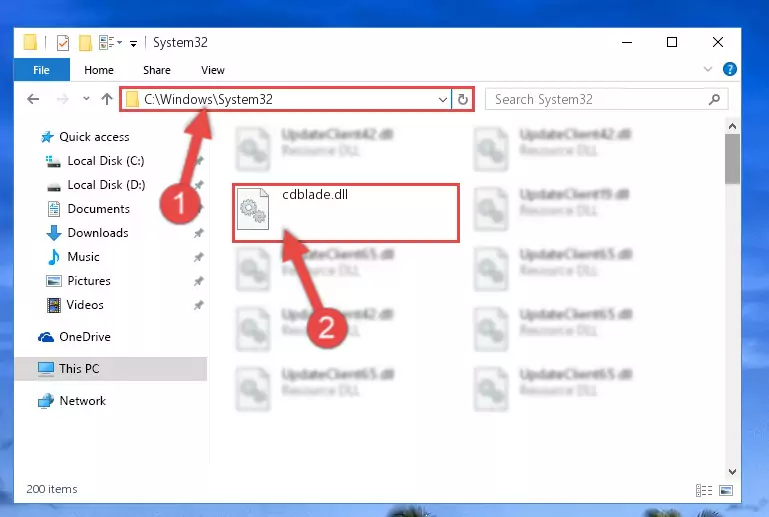Click the Network icon in sidebar

(x=46, y=401)
